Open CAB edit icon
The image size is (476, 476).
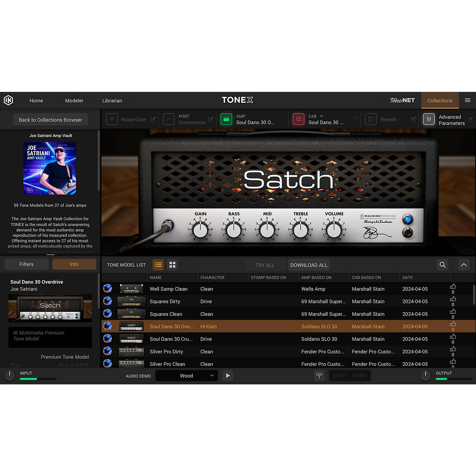pyautogui.click(x=356, y=119)
